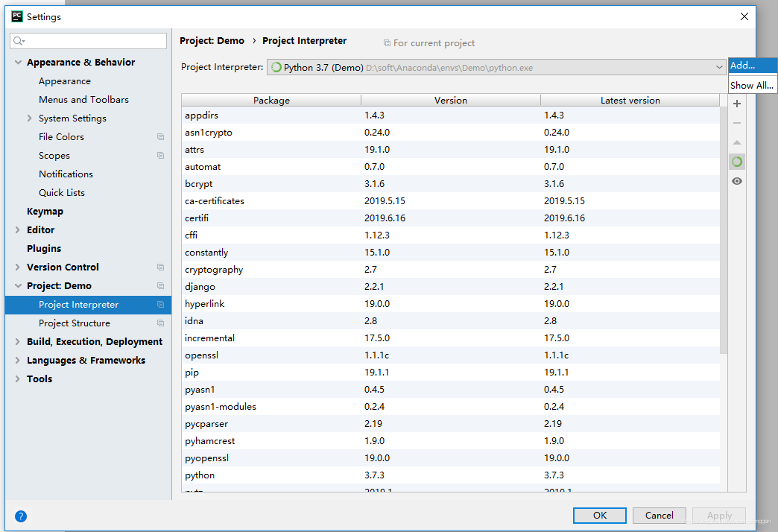Select the cffi package row
The height and width of the screenshot is (532, 778).
coord(451,235)
